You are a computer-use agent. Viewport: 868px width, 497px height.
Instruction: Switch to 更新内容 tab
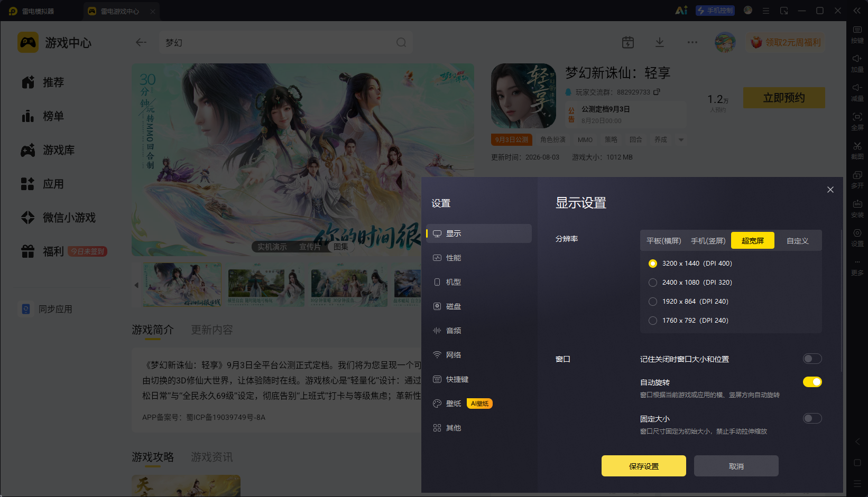[211, 330]
